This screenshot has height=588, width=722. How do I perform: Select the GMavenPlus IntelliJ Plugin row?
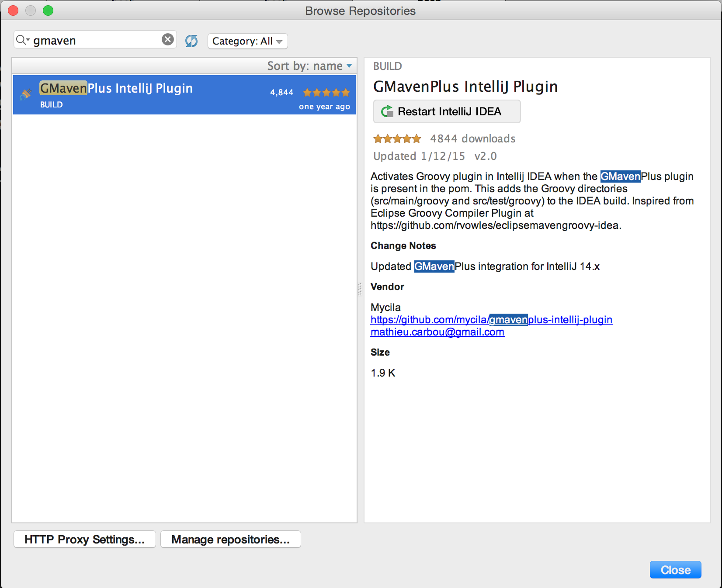184,95
